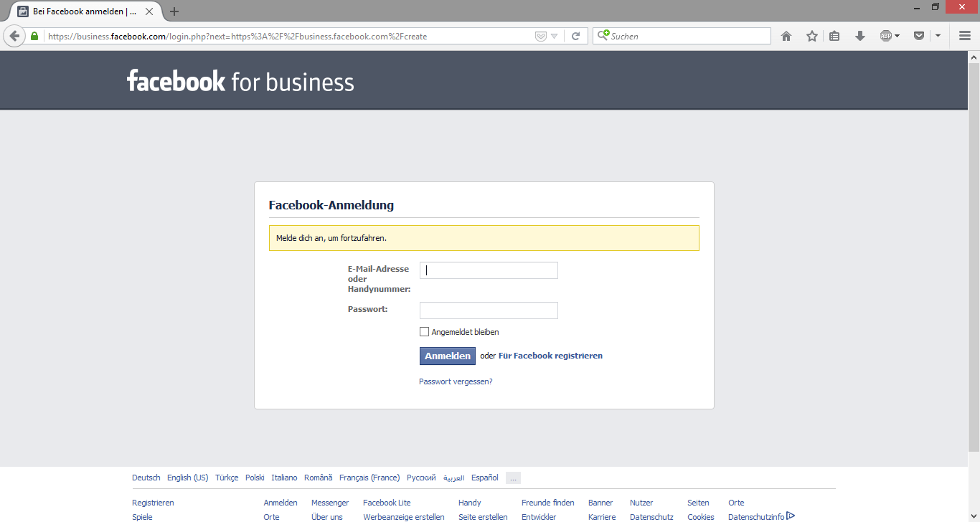Click the Adblock Plus ABP icon

886,36
